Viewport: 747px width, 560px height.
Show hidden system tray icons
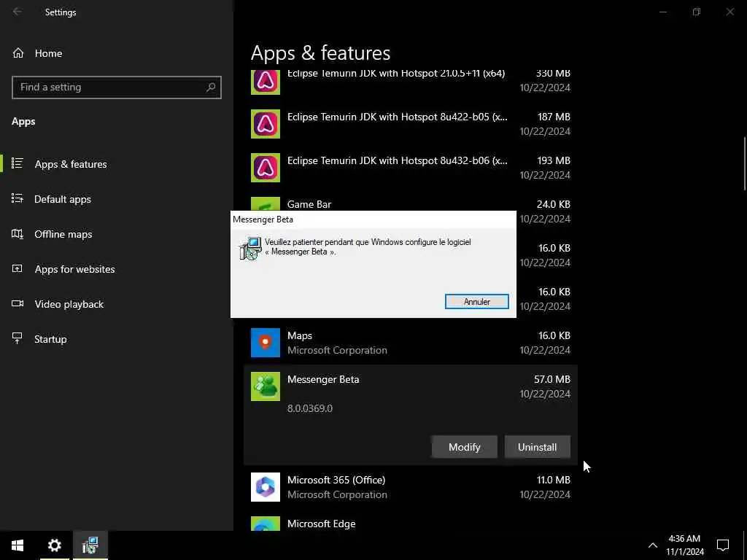tap(653, 545)
